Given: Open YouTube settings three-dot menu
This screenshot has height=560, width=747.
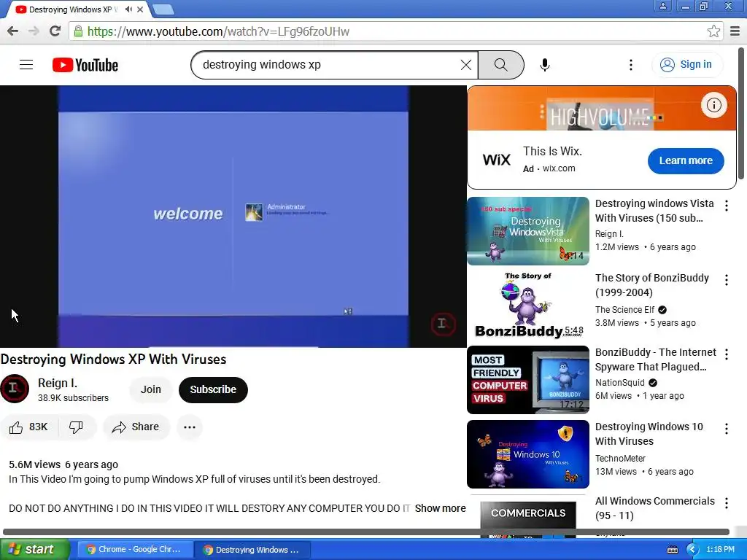Looking at the screenshot, I should point(631,65).
